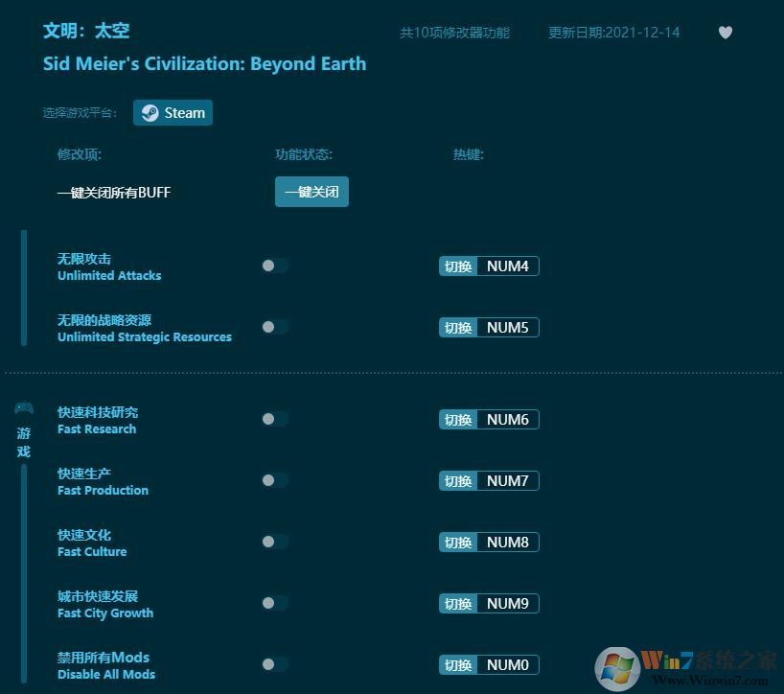Toggle Disable All Mods on

[x=274, y=663]
